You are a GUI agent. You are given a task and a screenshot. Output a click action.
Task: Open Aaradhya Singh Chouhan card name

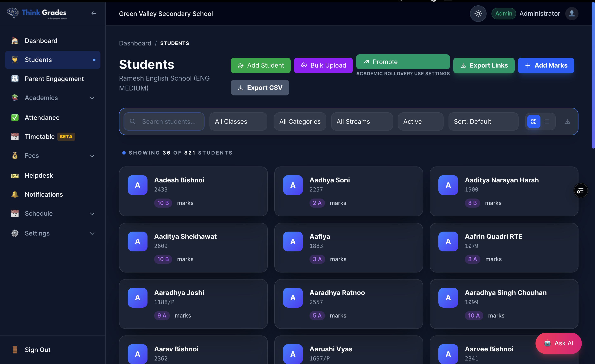point(506,293)
